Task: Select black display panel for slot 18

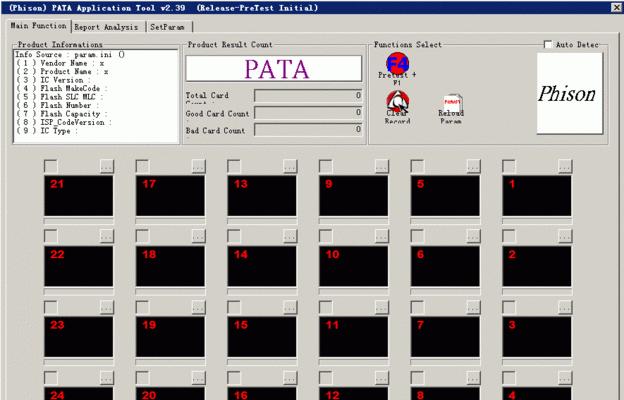Action: click(170, 266)
